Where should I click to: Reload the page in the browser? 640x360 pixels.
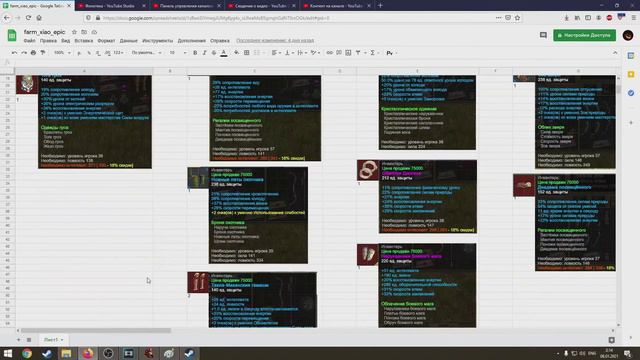coord(28,18)
